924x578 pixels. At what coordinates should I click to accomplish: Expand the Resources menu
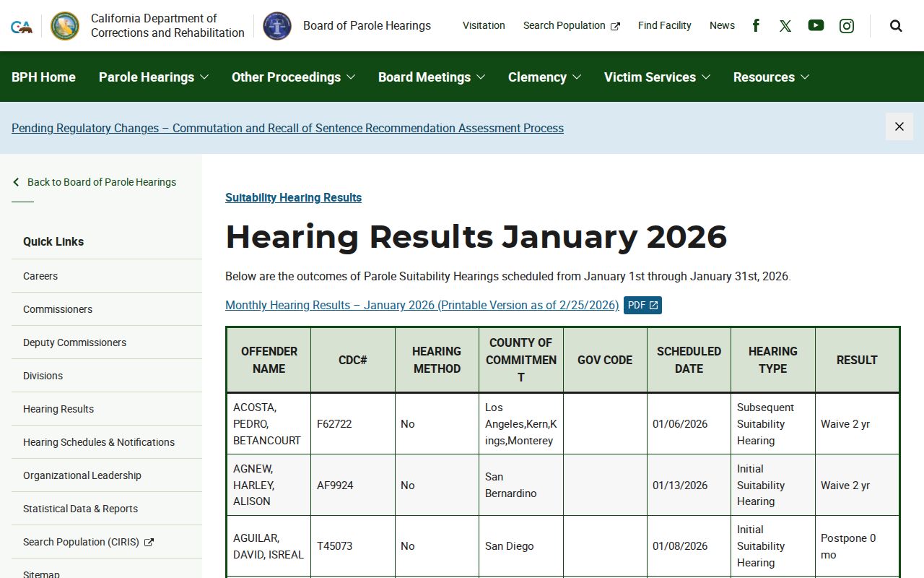(x=771, y=77)
